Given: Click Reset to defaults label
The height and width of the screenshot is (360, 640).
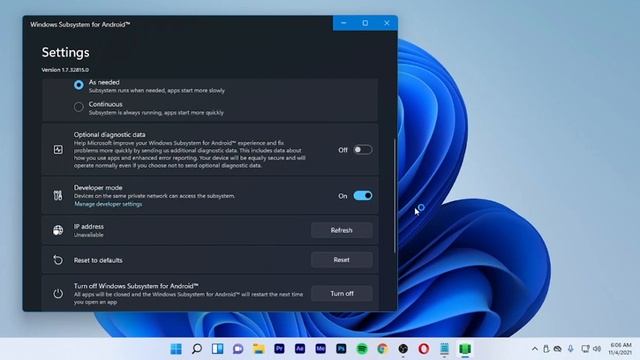Looking at the screenshot, I should 98,260.
